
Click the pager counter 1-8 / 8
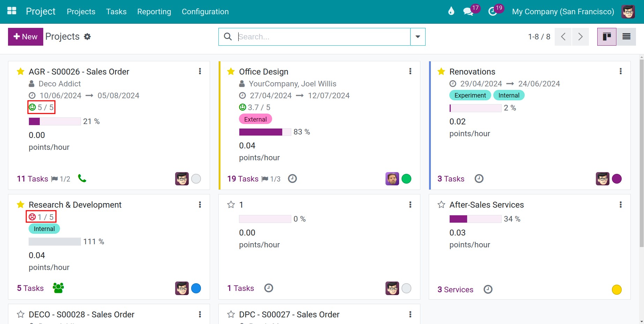pos(539,37)
